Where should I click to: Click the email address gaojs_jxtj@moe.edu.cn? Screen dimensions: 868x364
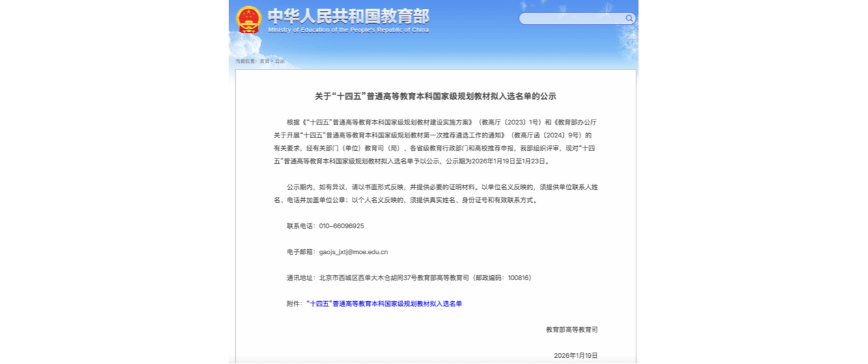(353, 252)
